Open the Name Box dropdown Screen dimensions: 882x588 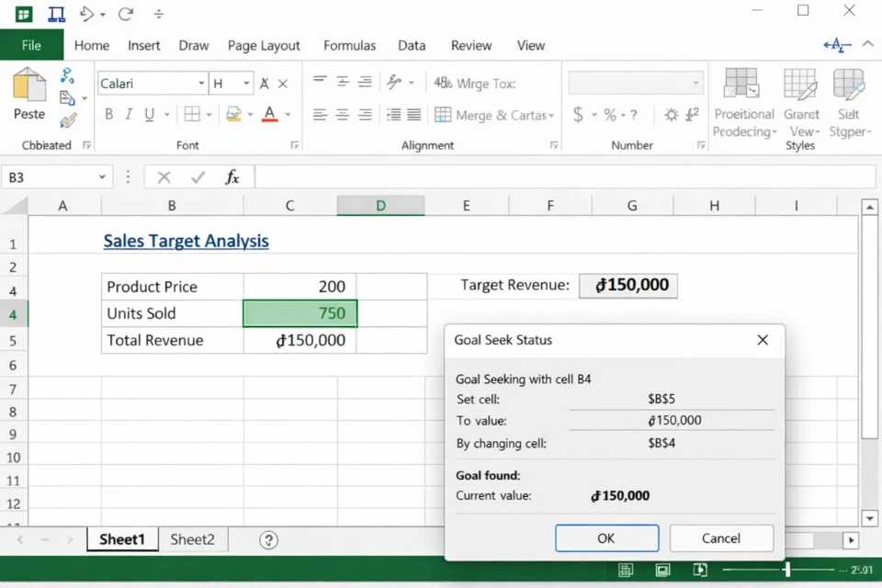[101, 176]
